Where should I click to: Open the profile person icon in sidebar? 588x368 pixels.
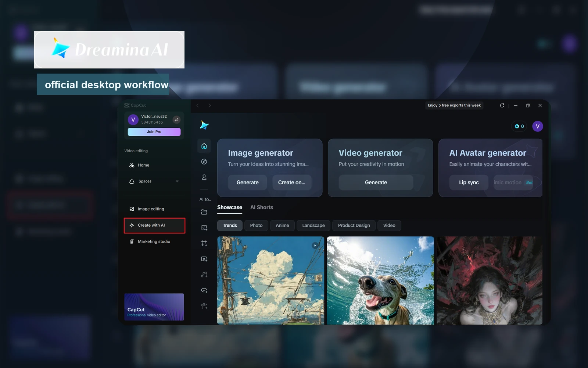pyautogui.click(x=204, y=177)
